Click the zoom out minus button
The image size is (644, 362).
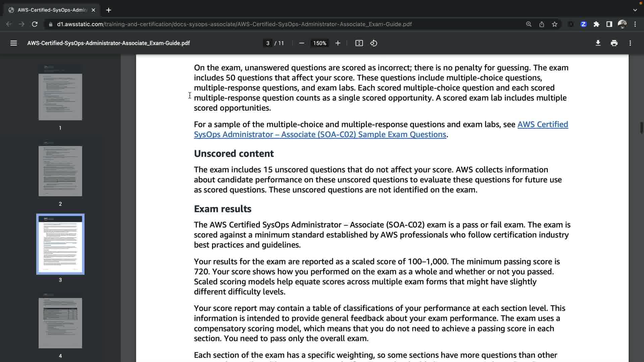click(x=301, y=43)
